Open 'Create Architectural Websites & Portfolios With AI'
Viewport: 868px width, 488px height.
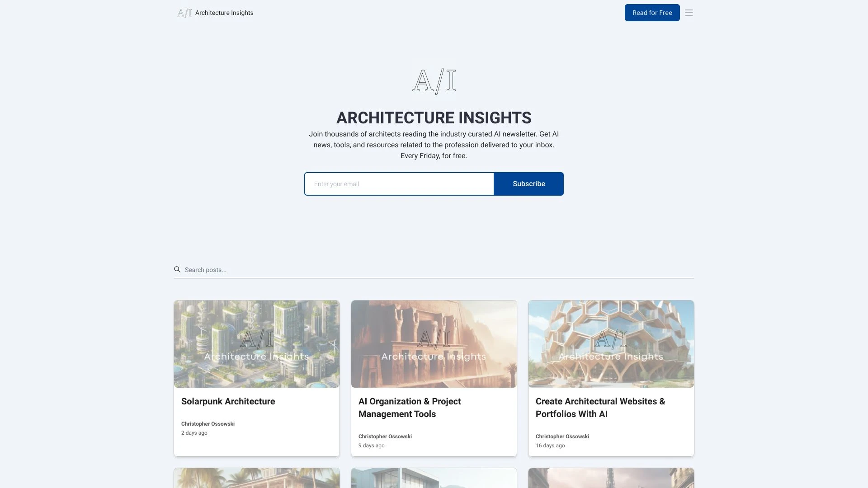600,408
